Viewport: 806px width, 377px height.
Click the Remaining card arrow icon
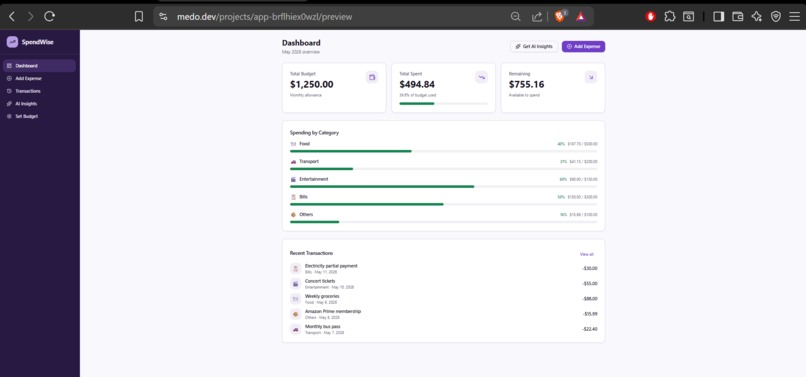591,77
